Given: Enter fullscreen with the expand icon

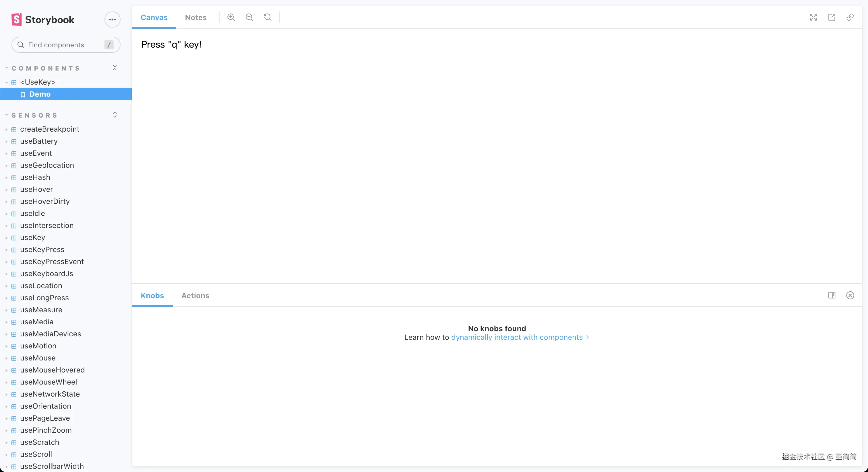Looking at the screenshot, I should click(813, 17).
